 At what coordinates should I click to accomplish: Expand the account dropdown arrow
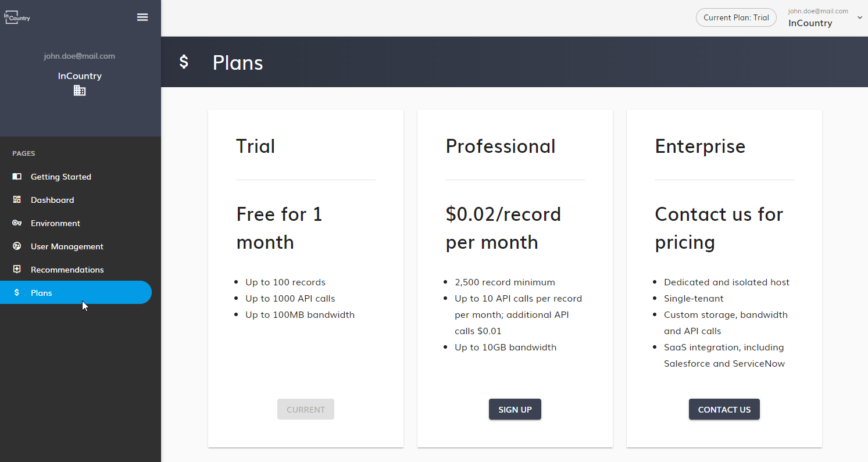click(x=860, y=17)
